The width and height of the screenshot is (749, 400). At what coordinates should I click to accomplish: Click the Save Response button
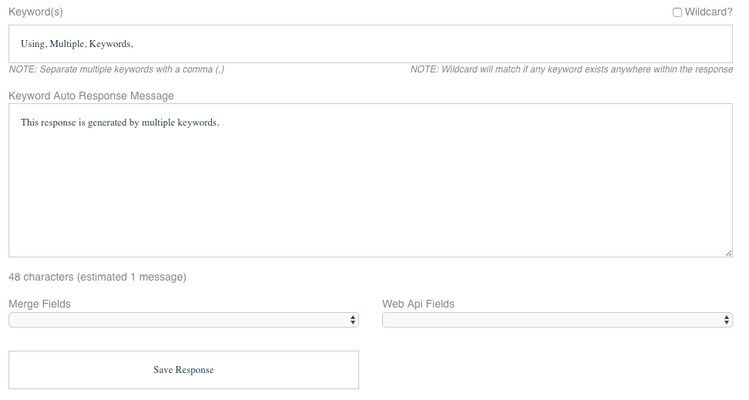183,370
